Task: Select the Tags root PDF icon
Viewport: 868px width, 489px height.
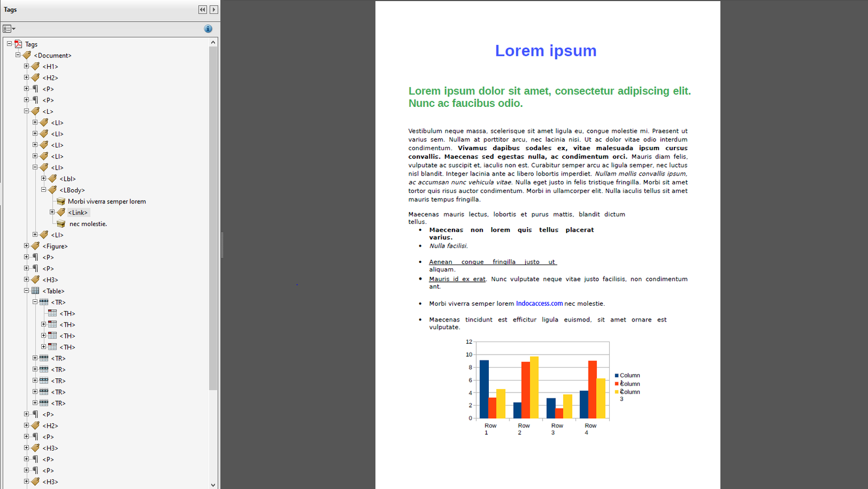Action: click(x=17, y=44)
